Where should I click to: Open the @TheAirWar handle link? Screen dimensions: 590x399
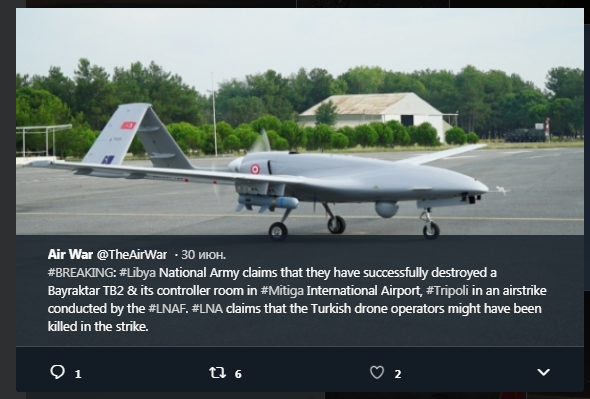pyautogui.click(x=132, y=255)
